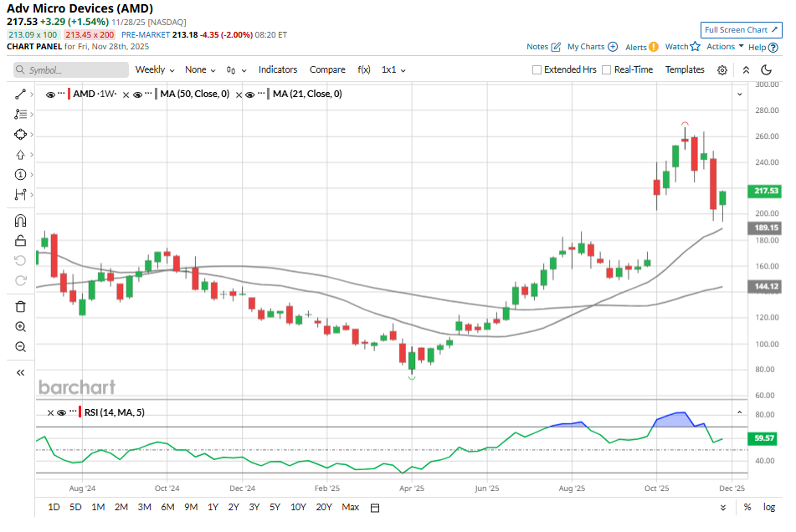This screenshot has width=796, height=532.
Task: Click the Help question mark icon
Action: (773, 47)
